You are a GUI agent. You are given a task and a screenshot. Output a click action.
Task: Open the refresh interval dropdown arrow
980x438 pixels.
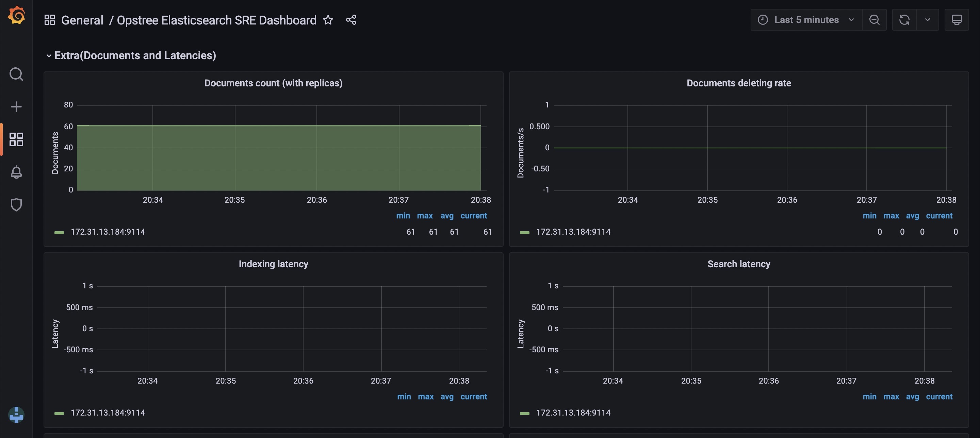pyautogui.click(x=928, y=20)
